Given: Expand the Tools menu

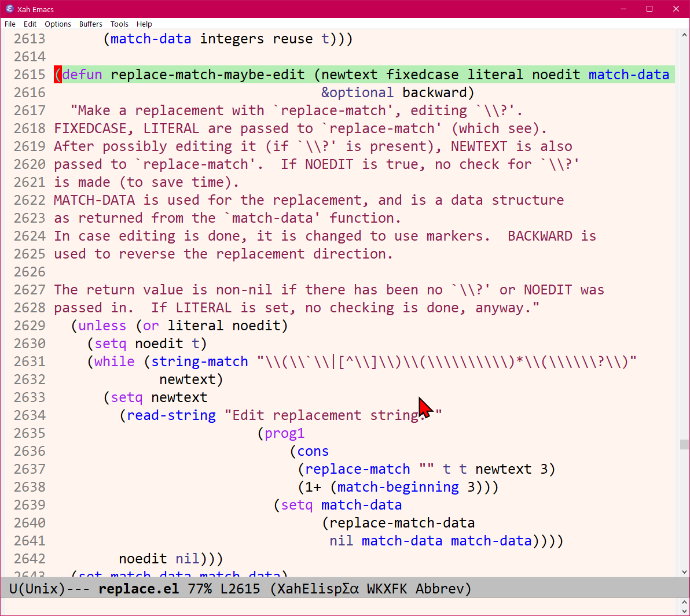Looking at the screenshot, I should pyautogui.click(x=119, y=24).
